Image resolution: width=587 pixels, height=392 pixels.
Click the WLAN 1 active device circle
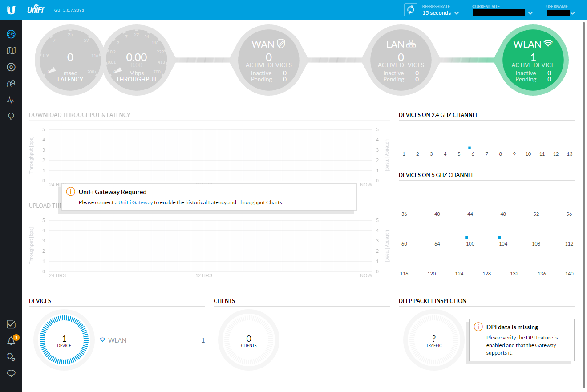coord(533,59)
